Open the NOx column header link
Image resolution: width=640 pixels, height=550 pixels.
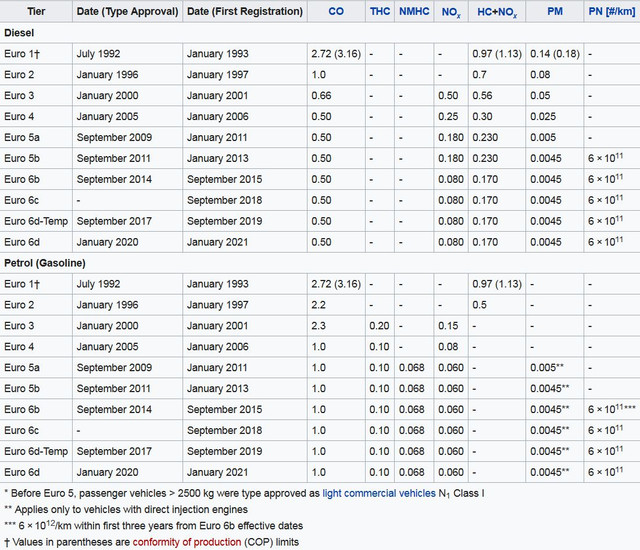pos(451,12)
